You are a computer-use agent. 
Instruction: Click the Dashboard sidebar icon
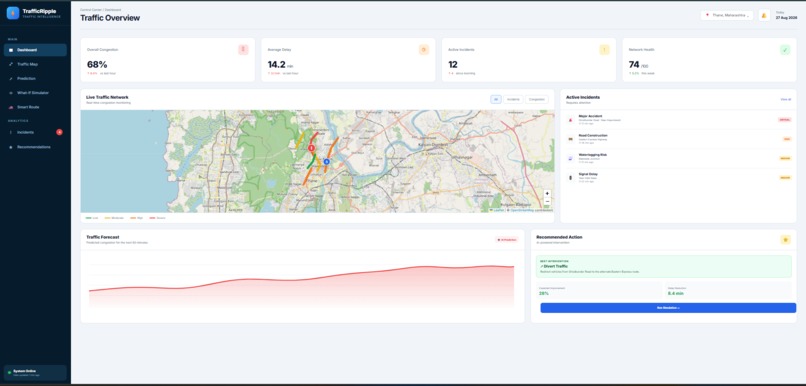pyautogui.click(x=11, y=50)
